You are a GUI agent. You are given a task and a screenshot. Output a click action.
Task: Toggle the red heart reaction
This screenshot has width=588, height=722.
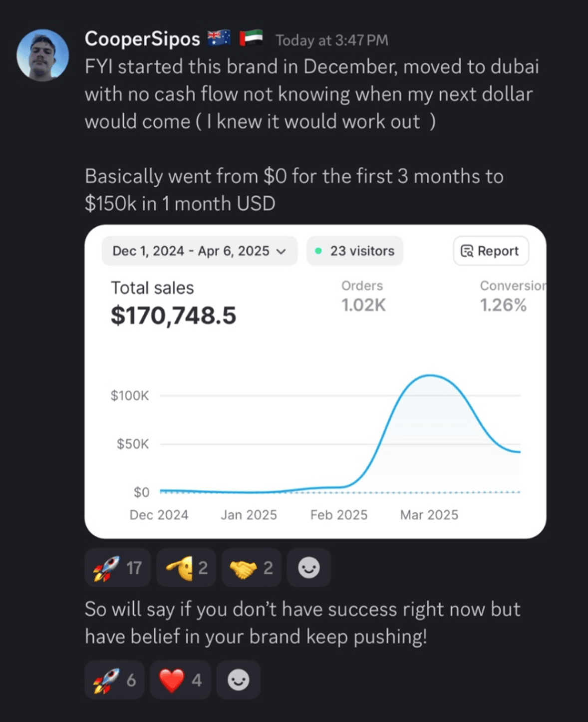[x=180, y=680]
